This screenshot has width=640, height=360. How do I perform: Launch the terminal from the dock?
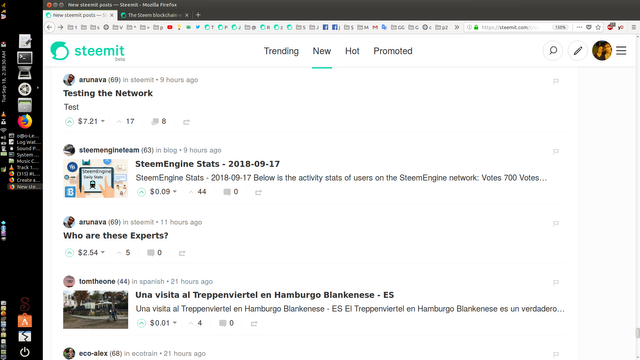[24, 58]
